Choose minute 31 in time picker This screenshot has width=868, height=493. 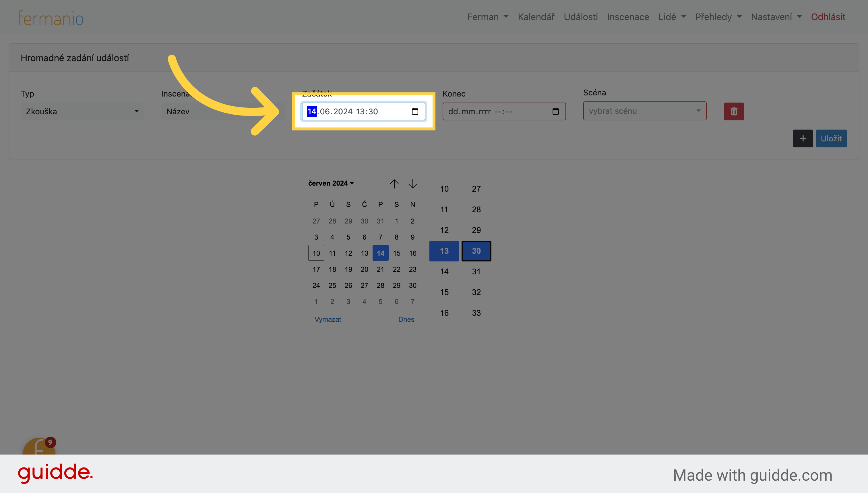(x=476, y=271)
